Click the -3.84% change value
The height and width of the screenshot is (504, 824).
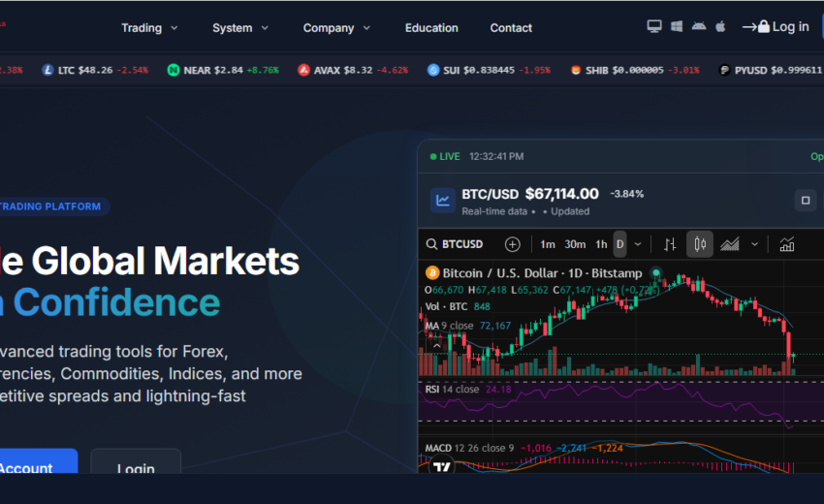click(x=626, y=194)
